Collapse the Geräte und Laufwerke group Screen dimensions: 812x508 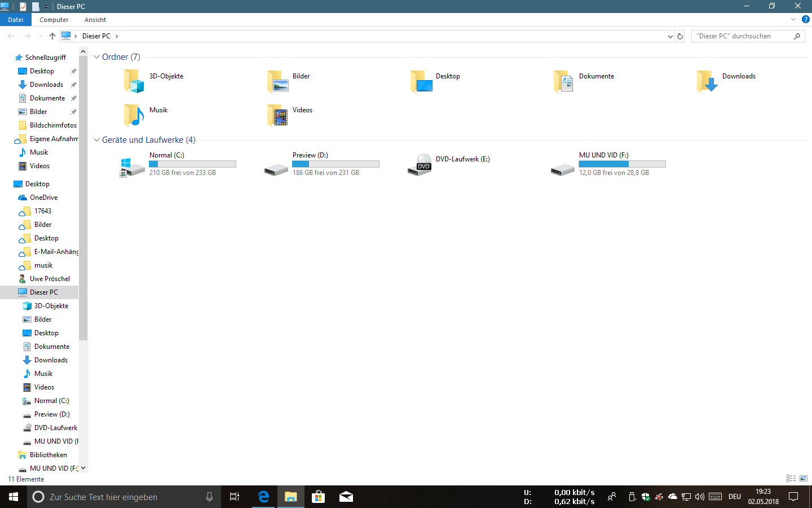pyautogui.click(x=96, y=140)
